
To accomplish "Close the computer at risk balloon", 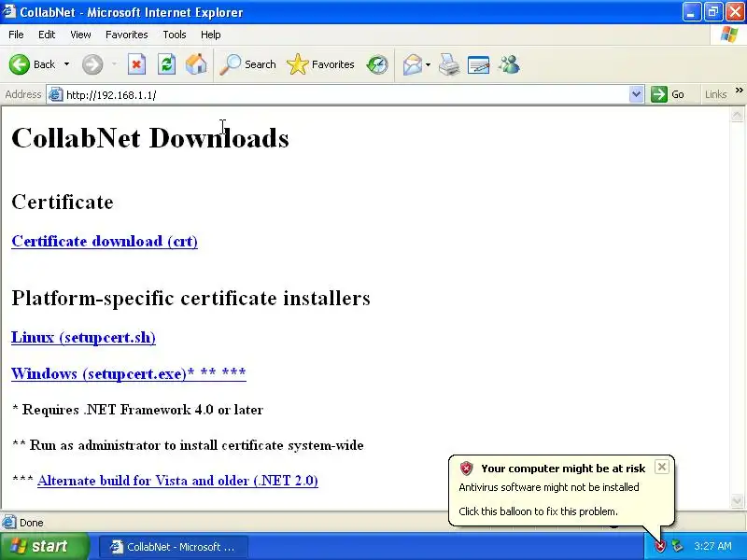I will 662,468.
